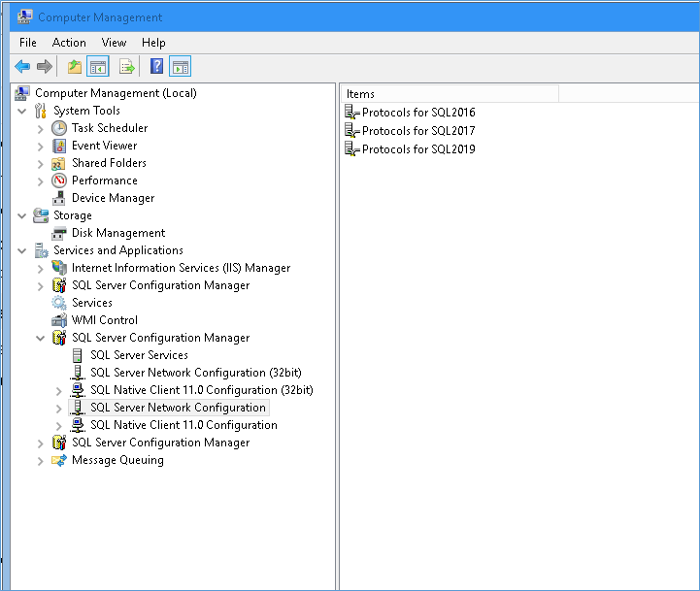This screenshot has width=700, height=591.
Task: Click the Protocols for SQL2017 icon
Action: 351,130
